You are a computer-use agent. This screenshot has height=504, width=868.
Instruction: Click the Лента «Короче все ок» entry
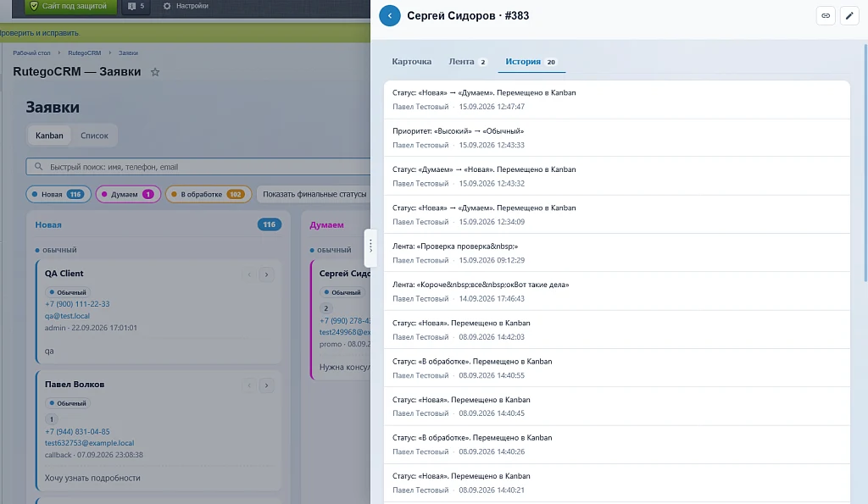[x=617, y=291]
